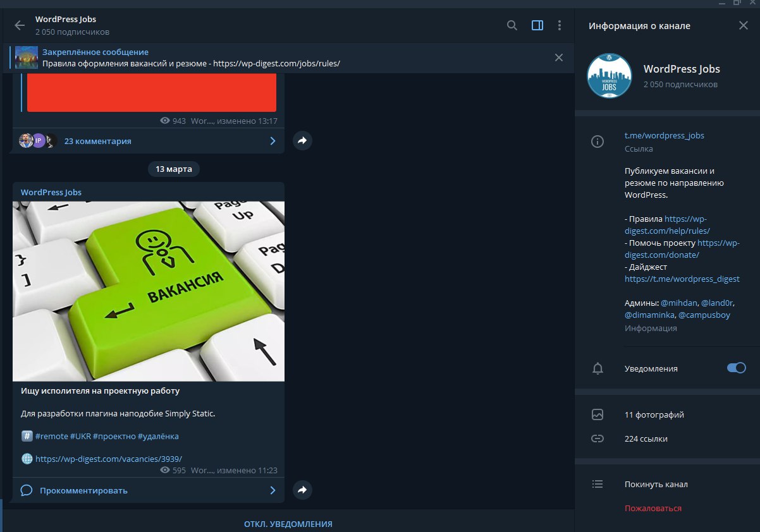Viewport: 760px width, 532px height.
Task: Open 224 ссылки shared links
Action: point(646,438)
